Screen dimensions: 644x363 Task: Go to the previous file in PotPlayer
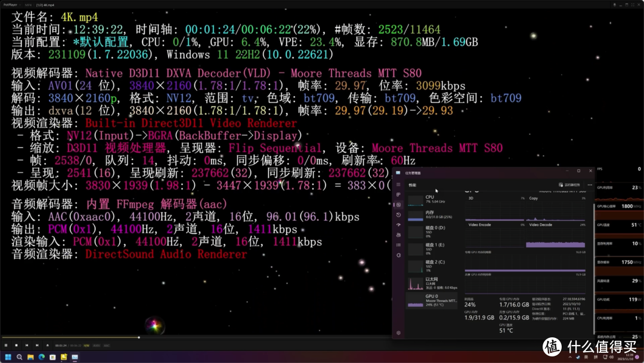pyautogui.click(x=27, y=345)
